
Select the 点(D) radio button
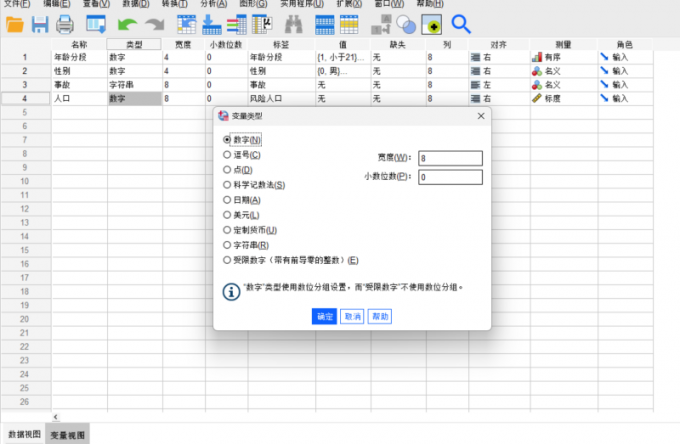pos(227,170)
